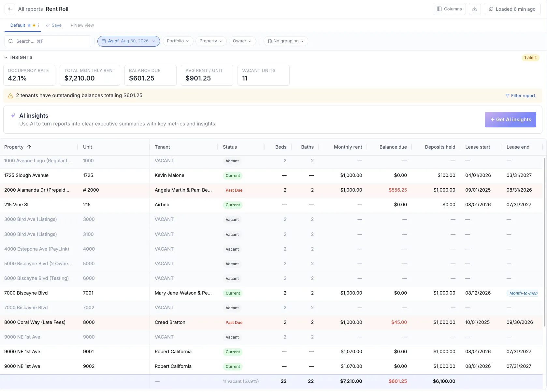Open the Owner filter dropdown

coord(242,41)
